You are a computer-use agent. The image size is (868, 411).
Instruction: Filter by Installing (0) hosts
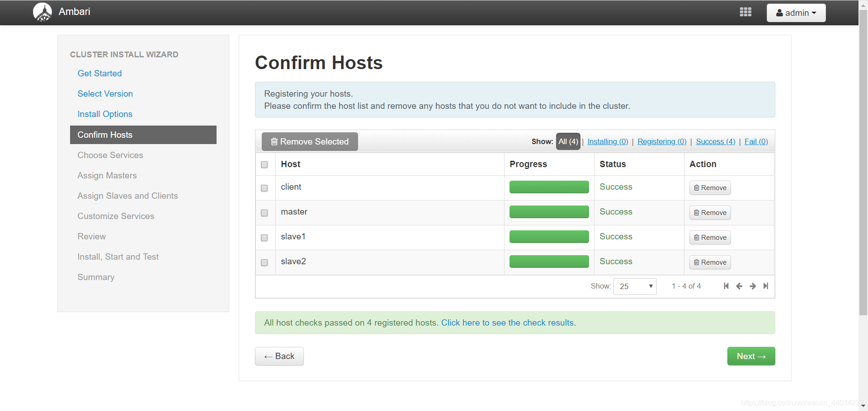608,141
